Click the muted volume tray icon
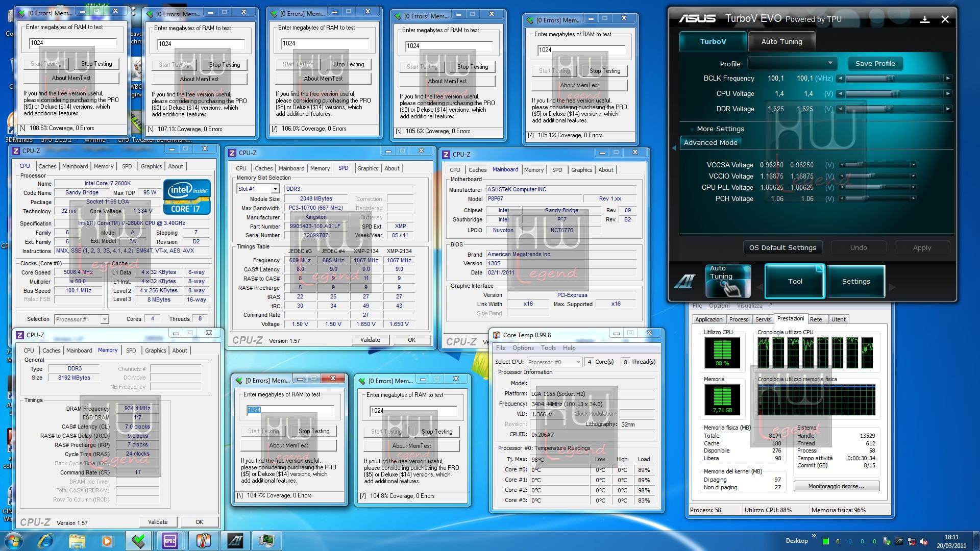 tap(923, 541)
